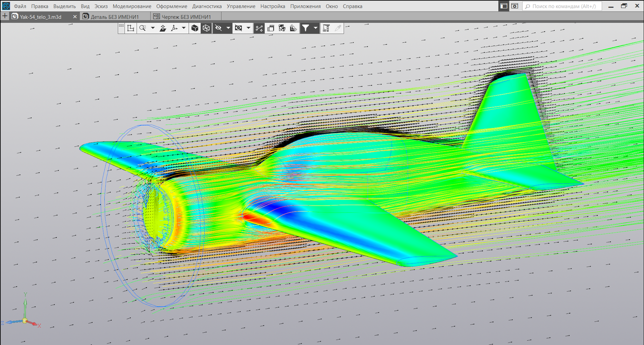The width and height of the screenshot is (644, 345).
Task: Open the Окно menu
Action: coord(332,7)
